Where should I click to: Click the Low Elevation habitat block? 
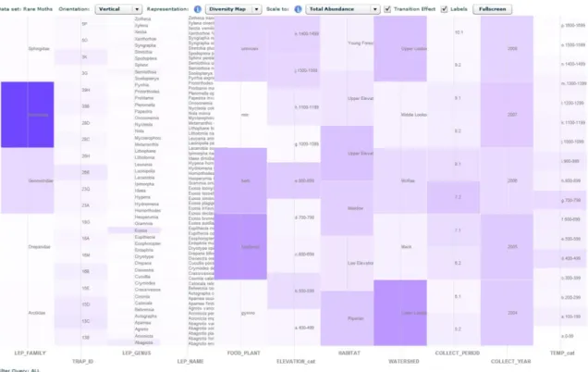[x=347, y=263]
